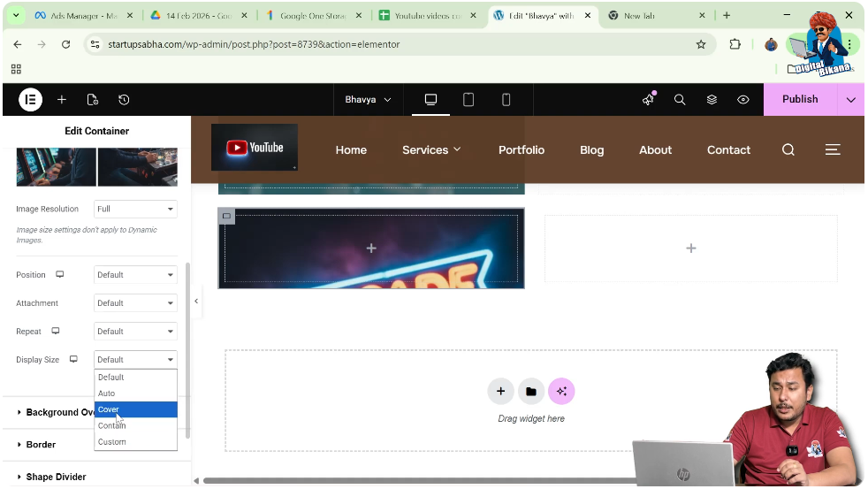Open the structure layers icon
This screenshot has width=868, height=489.
point(712,100)
